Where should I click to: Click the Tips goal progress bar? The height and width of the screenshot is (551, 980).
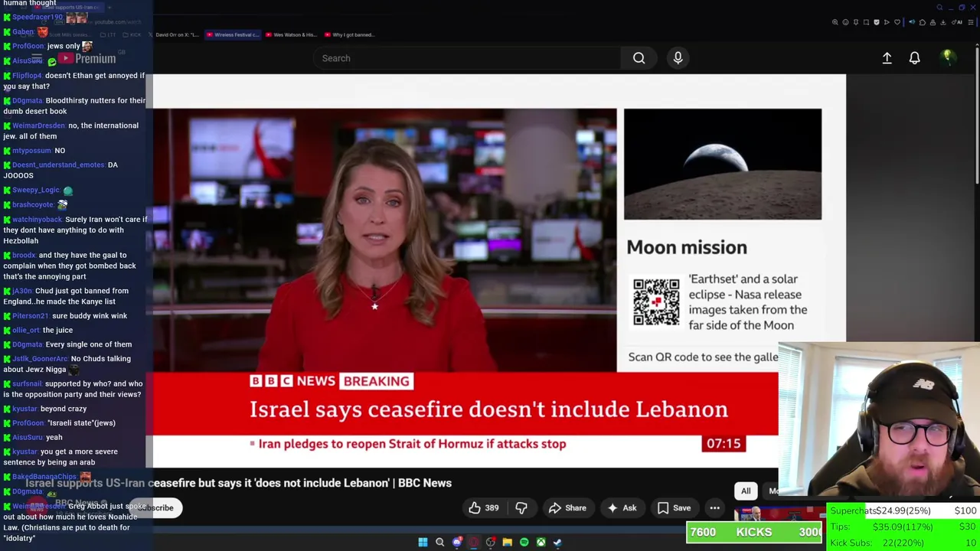(903, 527)
